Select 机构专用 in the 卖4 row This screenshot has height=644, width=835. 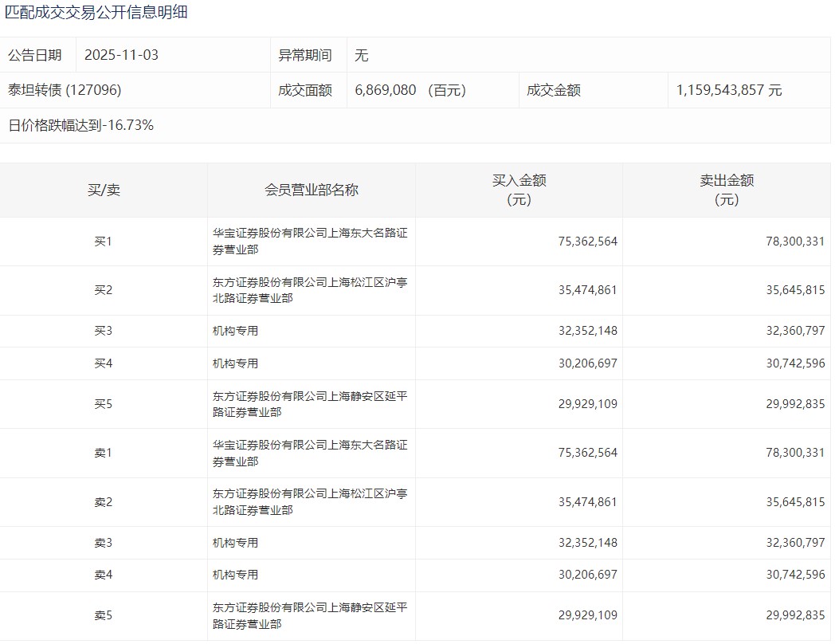pos(235,575)
